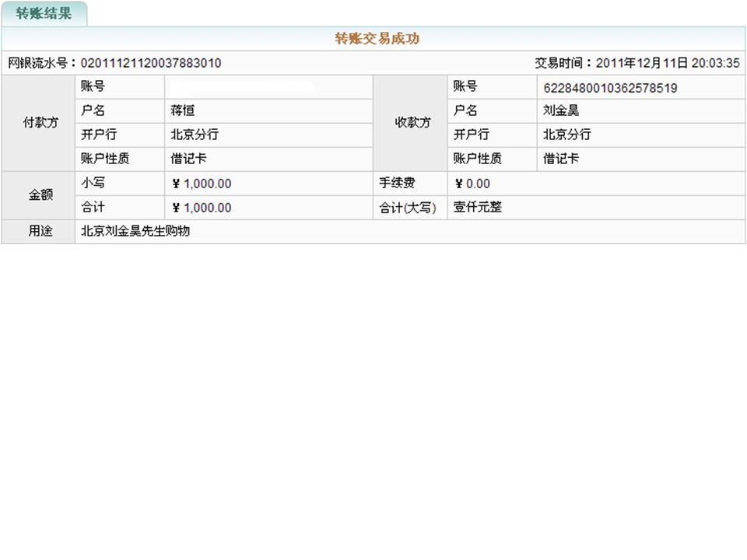Click 借记卡 in the 收款方 section
This screenshot has width=747, height=560.
560,159
